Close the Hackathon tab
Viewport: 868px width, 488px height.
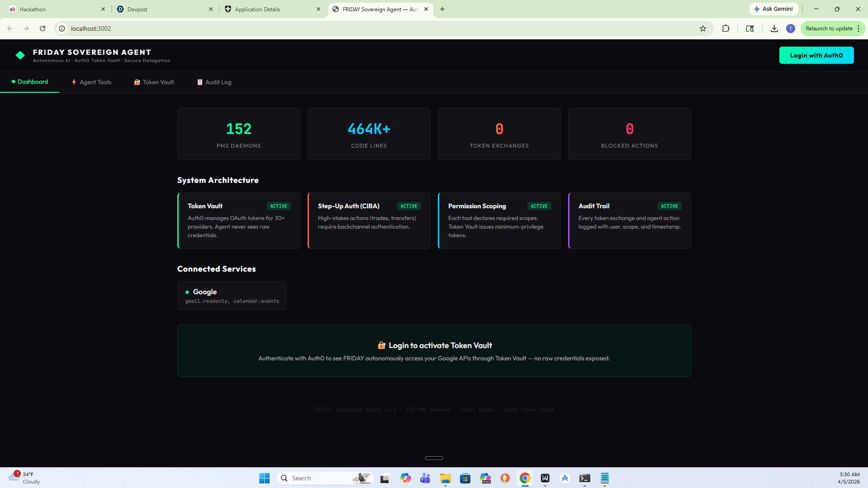pyautogui.click(x=103, y=9)
